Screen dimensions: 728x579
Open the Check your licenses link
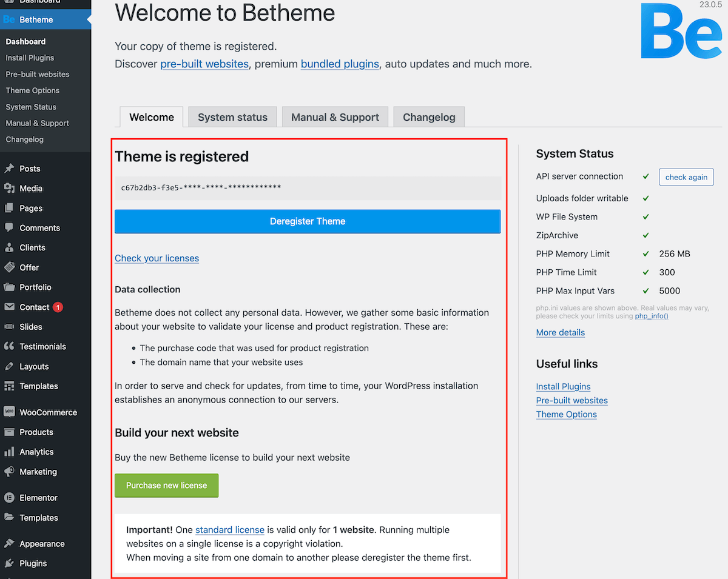157,258
